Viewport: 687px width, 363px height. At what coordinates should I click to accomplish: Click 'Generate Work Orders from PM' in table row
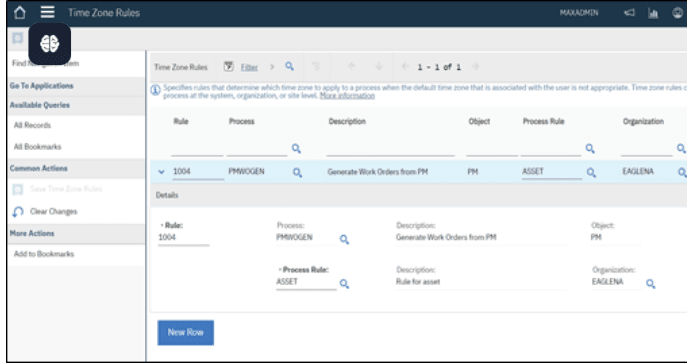[x=378, y=172]
